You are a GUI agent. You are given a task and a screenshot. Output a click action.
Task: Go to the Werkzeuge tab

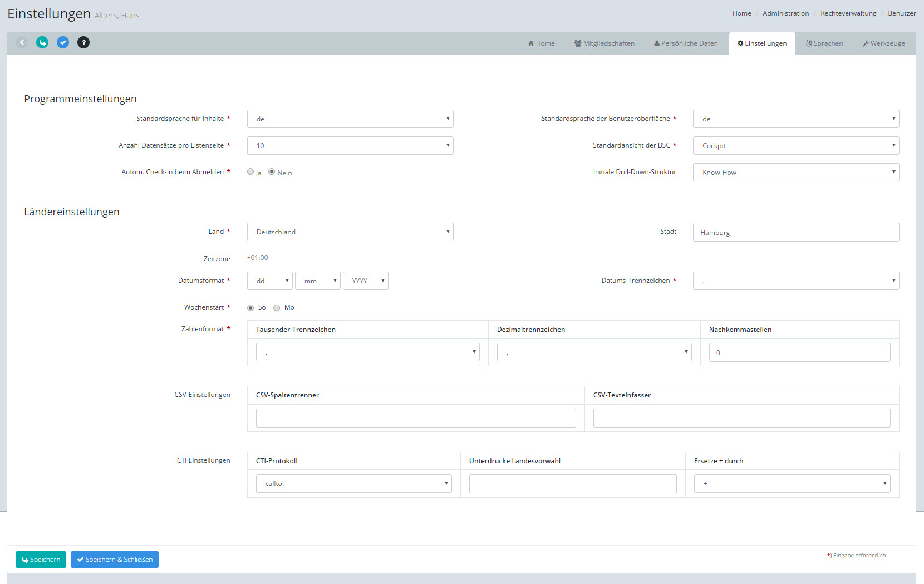[x=883, y=43]
